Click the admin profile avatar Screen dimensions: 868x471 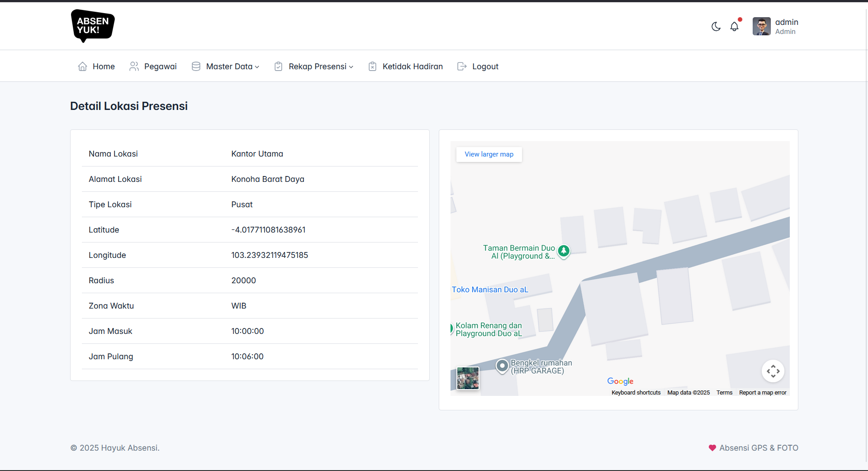coord(762,26)
